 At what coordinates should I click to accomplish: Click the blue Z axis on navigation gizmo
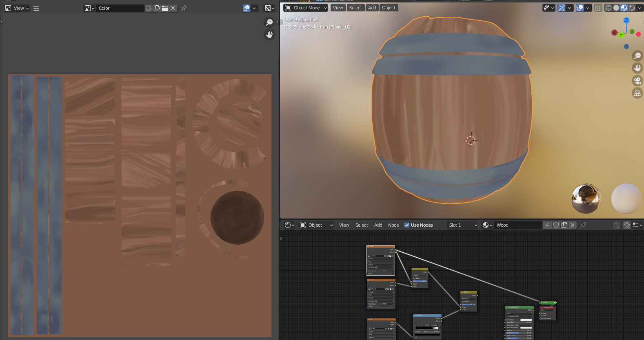click(626, 20)
